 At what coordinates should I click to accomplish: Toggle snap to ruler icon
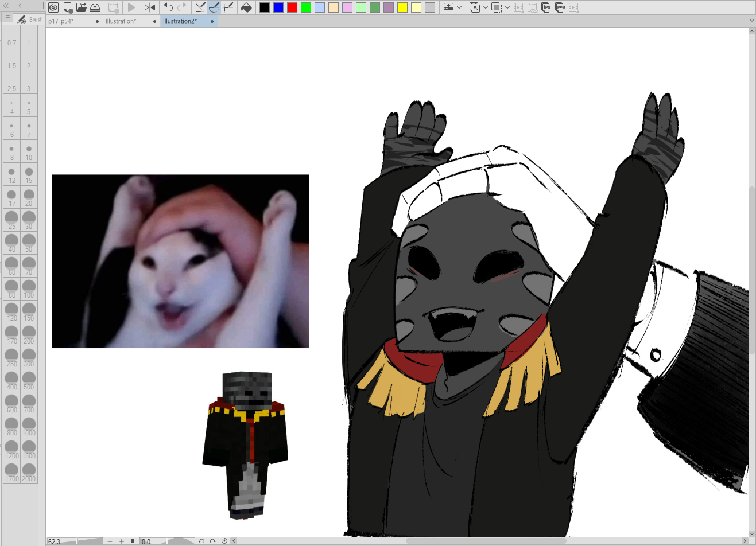200,7
